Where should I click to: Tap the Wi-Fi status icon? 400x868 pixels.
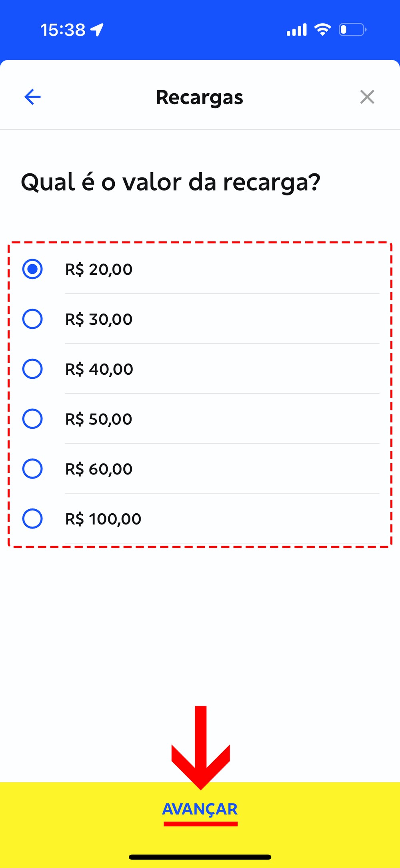click(322, 30)
